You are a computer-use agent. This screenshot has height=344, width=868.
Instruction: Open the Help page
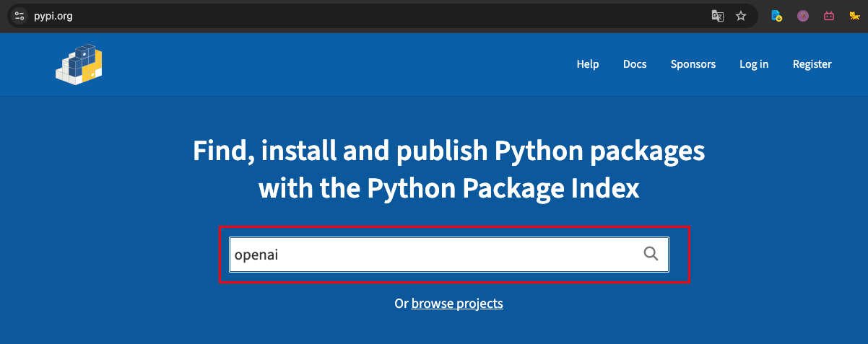(x=588, y=64)
